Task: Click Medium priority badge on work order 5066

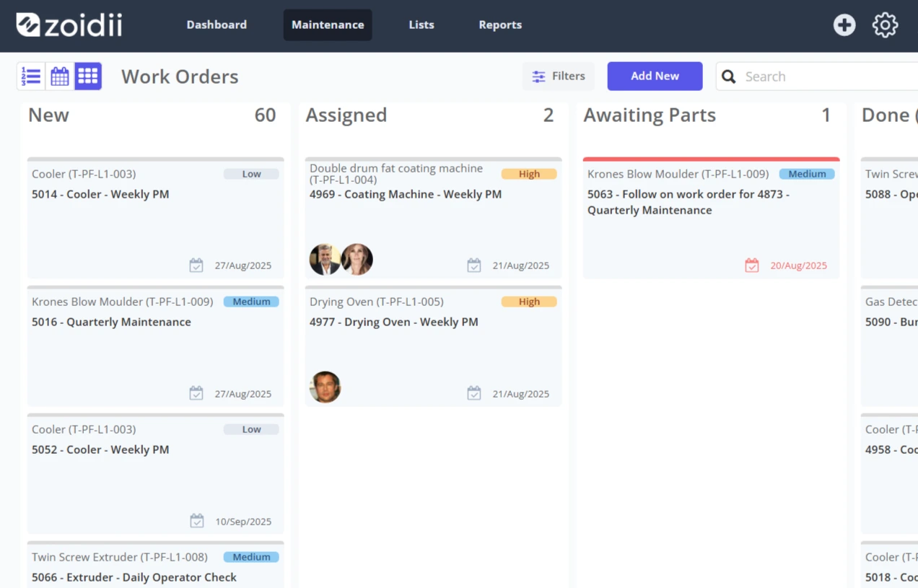Action: [x=251, y=557]
